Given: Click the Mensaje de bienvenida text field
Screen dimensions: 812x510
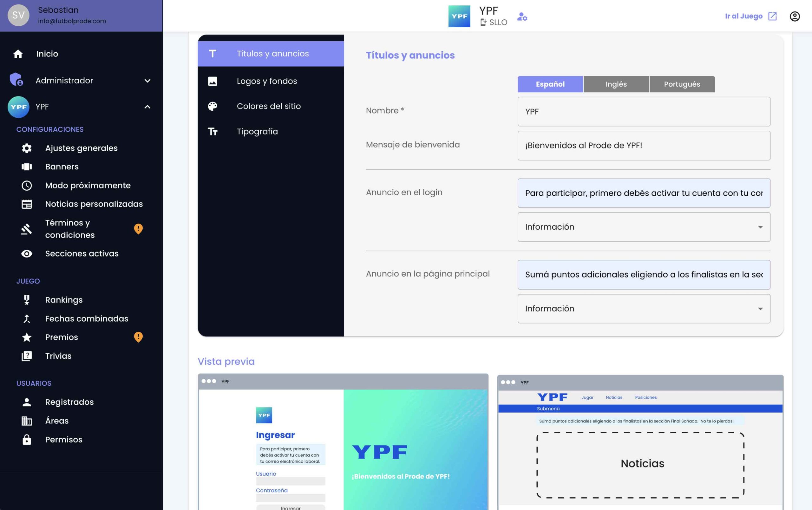Looking at the screenshot, I should 643,146.
